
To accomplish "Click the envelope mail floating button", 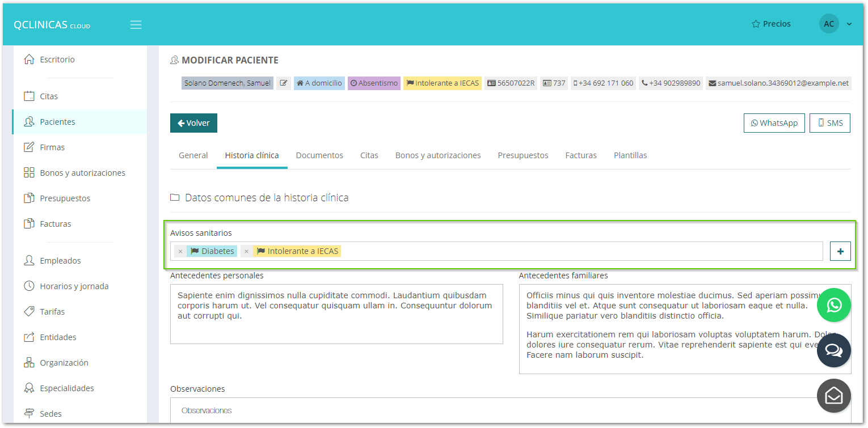I will [833, 395].
